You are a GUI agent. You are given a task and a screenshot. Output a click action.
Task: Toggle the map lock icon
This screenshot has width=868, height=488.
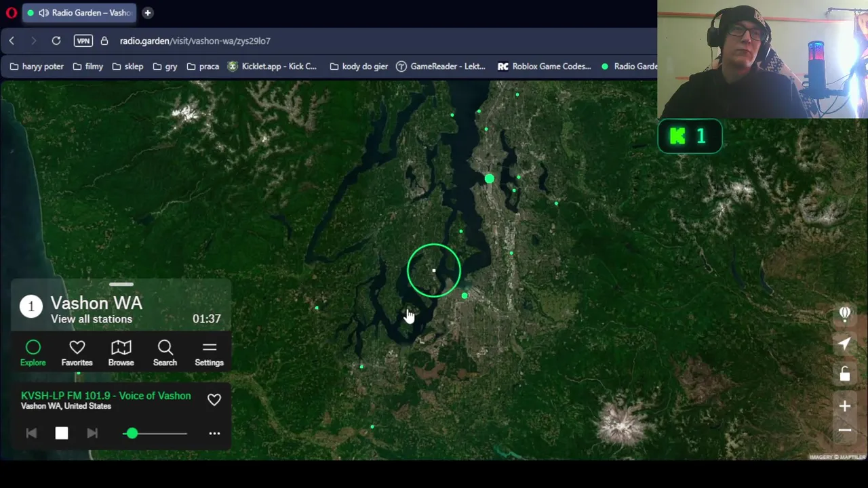coord(844,373)
